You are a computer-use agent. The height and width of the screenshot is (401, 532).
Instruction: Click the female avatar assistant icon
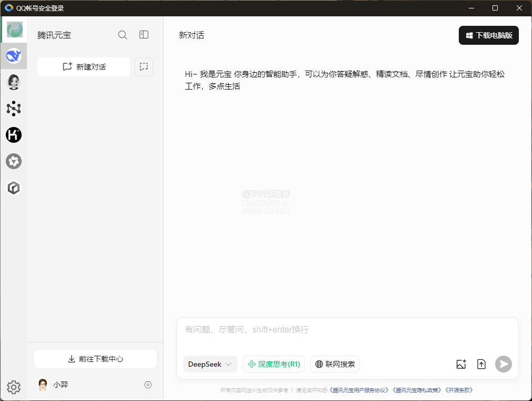tap(14, 82)
